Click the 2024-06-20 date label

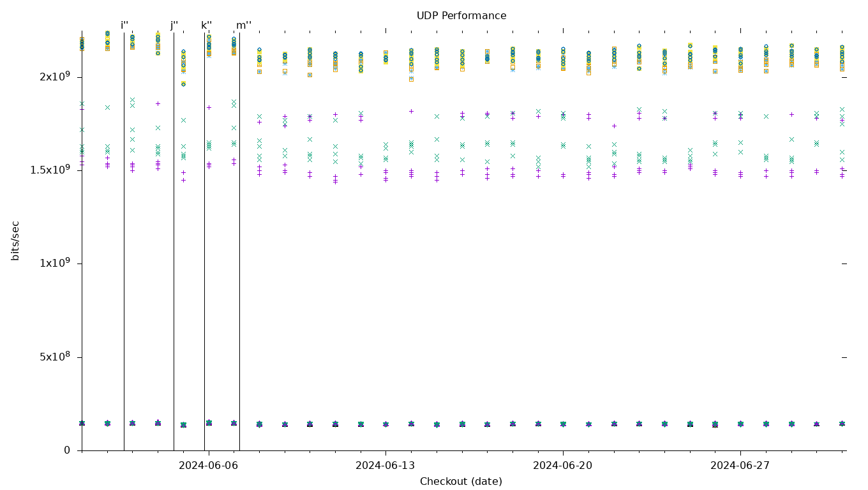coord(563,466)
